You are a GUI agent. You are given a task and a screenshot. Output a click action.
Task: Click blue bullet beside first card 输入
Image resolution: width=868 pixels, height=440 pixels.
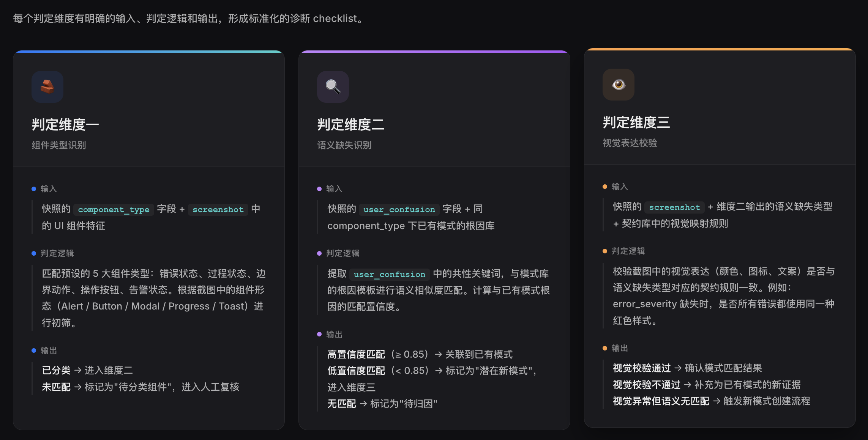pyautogui.click(x=34, y=189)
